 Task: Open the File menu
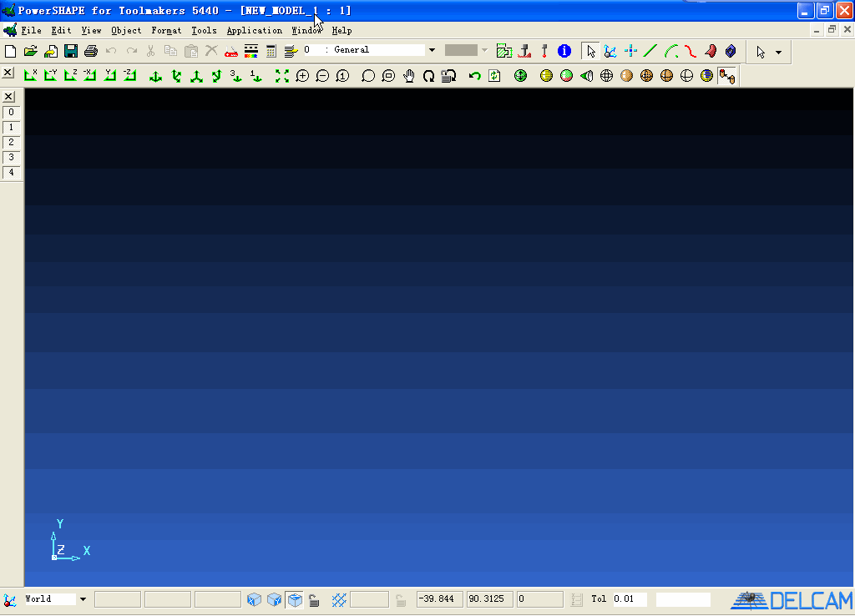click(x=31, y=31)
